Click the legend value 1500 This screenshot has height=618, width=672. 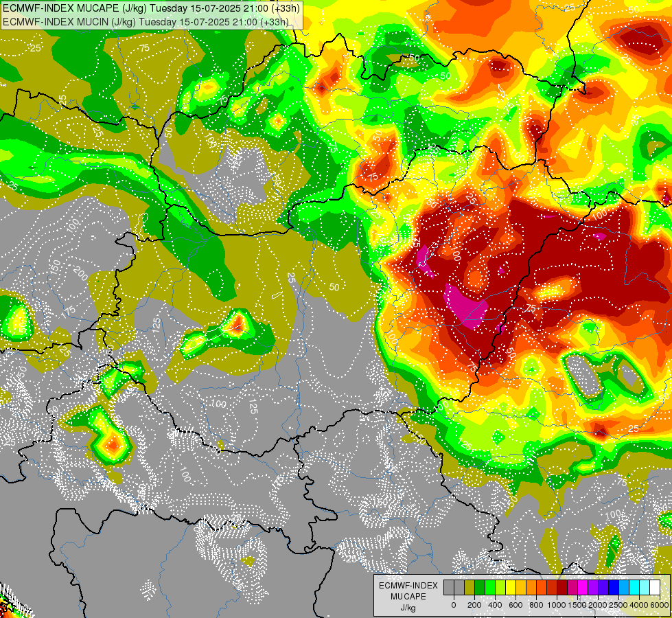tap(577, 605)
